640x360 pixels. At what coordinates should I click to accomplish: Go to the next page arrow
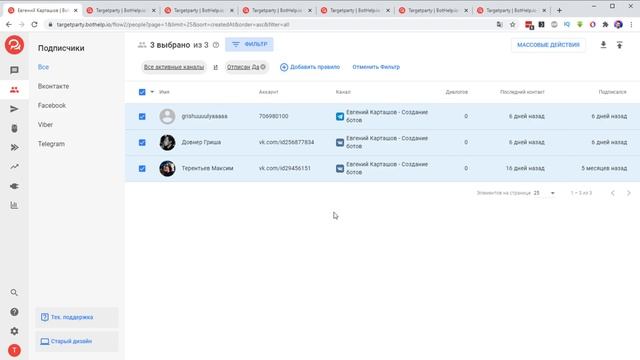click(x=629, y=193)
